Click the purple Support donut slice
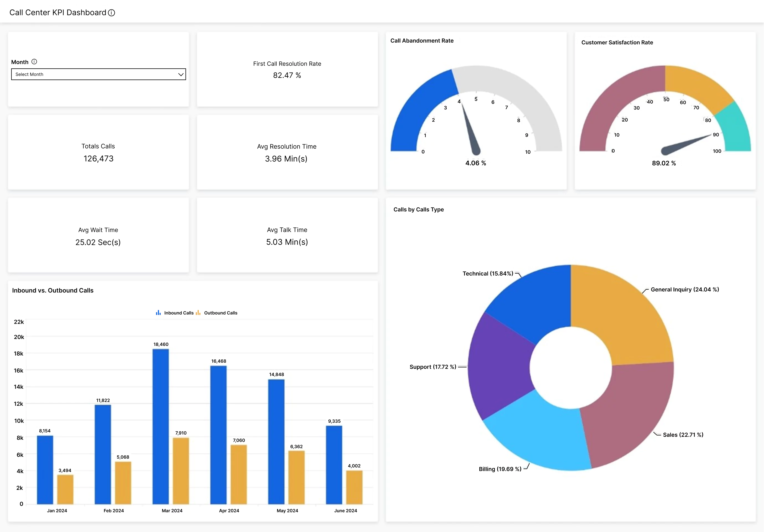 (x=499, y=366)
